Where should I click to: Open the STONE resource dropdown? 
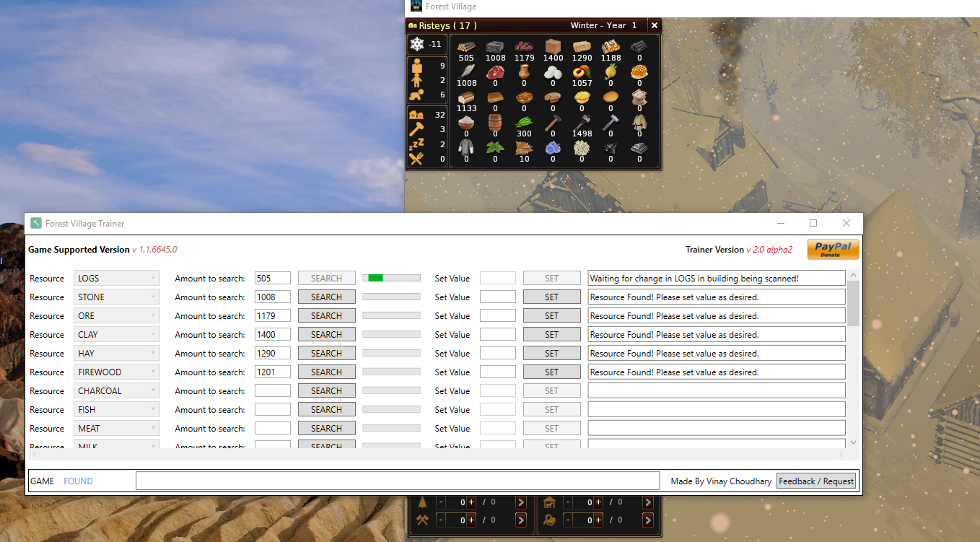[116, 297]
